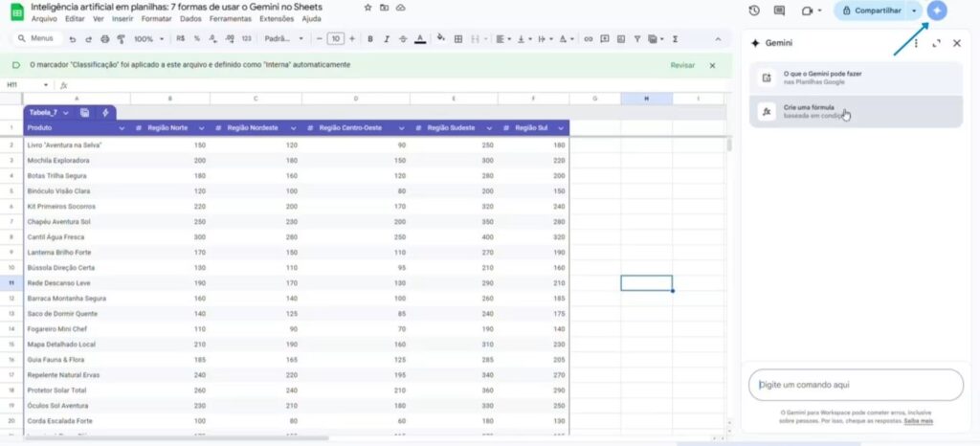Increase font size with plus button
980x446 pixels.
pos(352,38)
